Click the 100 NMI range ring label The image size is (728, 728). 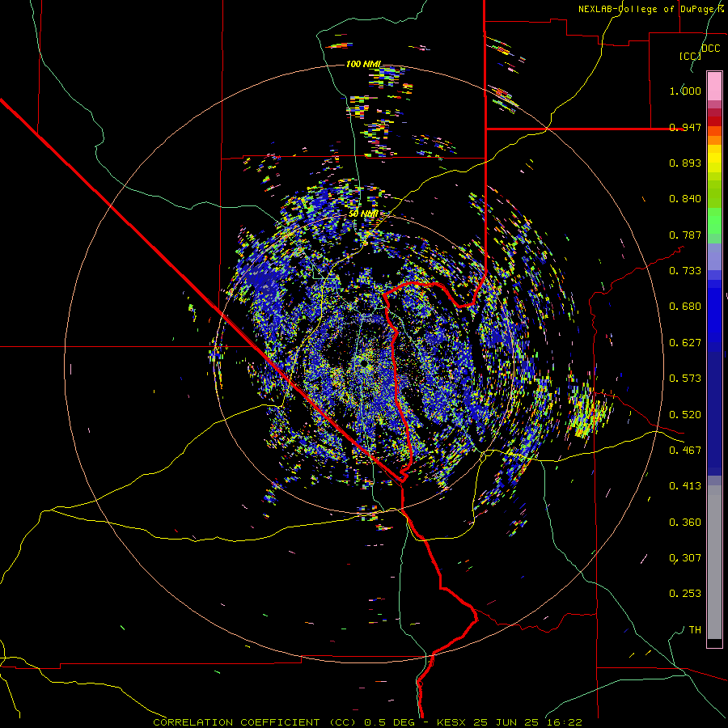click(x=363, y=64)
